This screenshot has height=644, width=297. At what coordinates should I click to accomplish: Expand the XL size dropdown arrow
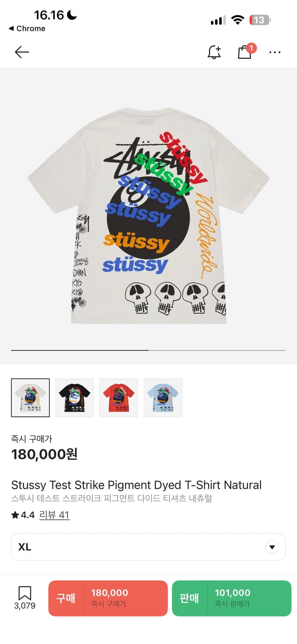pos(272,547)
